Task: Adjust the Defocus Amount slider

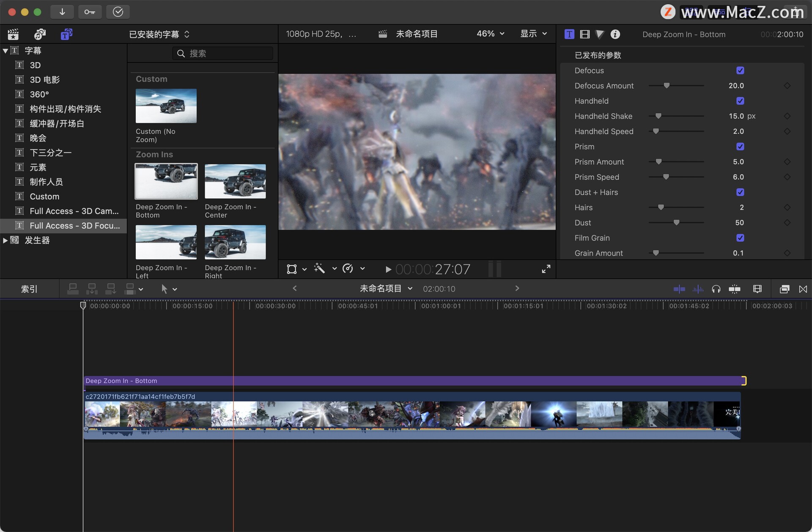Action: (667, 86)
